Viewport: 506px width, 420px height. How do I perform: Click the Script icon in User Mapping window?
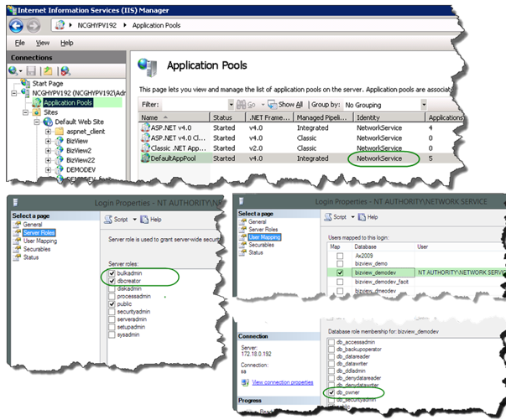328,217
